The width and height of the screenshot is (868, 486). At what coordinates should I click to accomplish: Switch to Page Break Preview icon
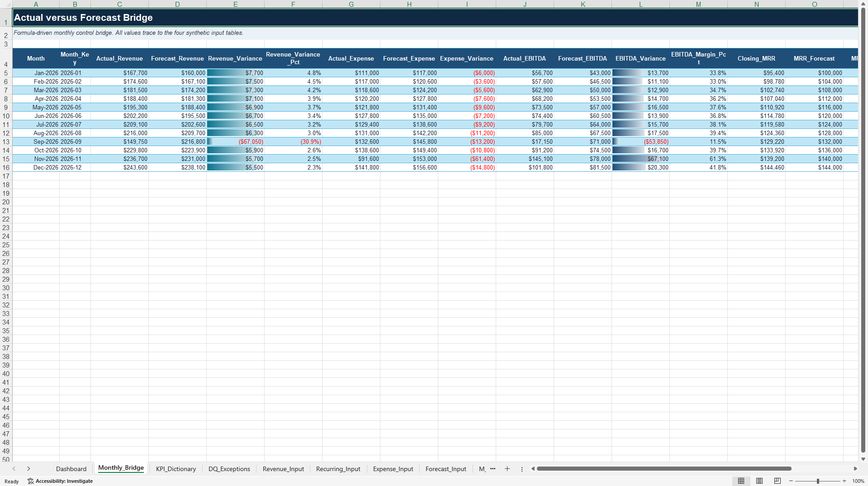pos(778,481)
